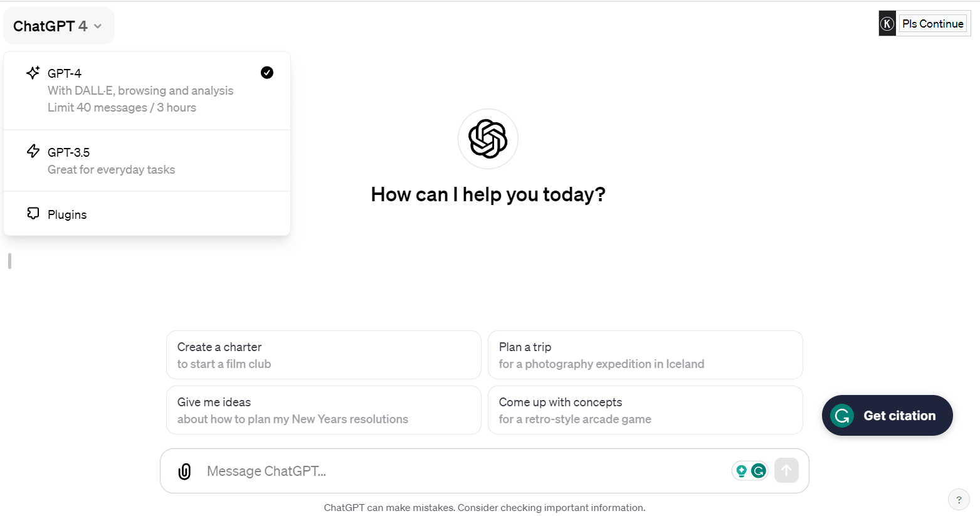Image resolution: width=980 pixels, height=516 pixels.
Task: Select the Plan a trip suggestion
Action: [x=645, y=355]
